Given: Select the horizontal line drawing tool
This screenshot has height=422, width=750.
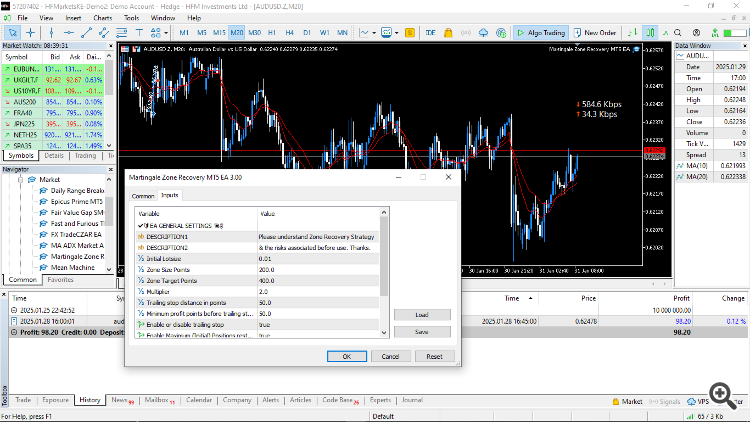Looking at the screenshot, I should (x=69, y=33).
